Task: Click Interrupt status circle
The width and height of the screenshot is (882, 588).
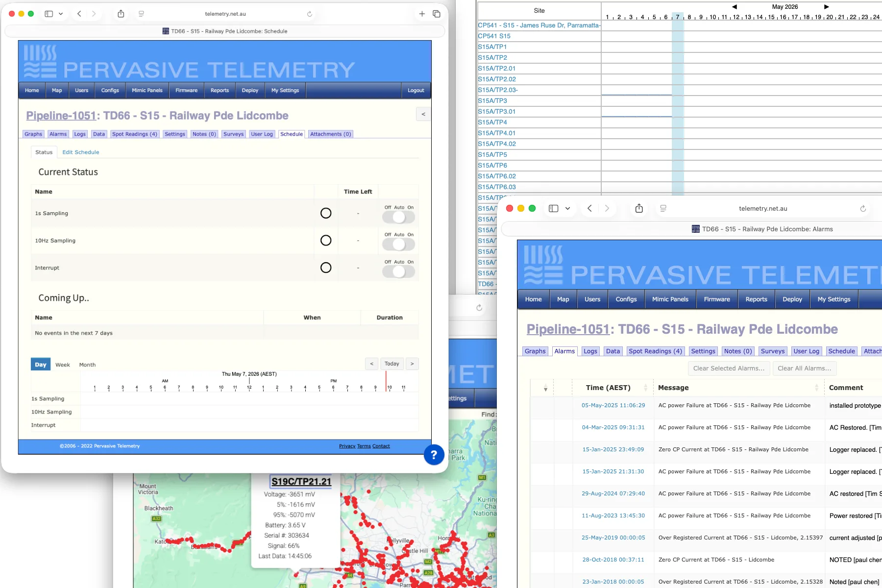Action: (x=326, y=268)
